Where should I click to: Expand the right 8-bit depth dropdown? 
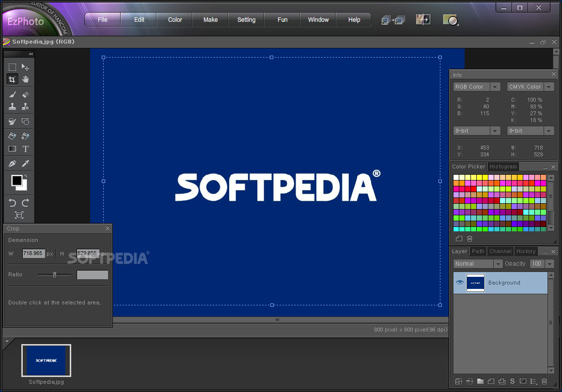point(549,131)
